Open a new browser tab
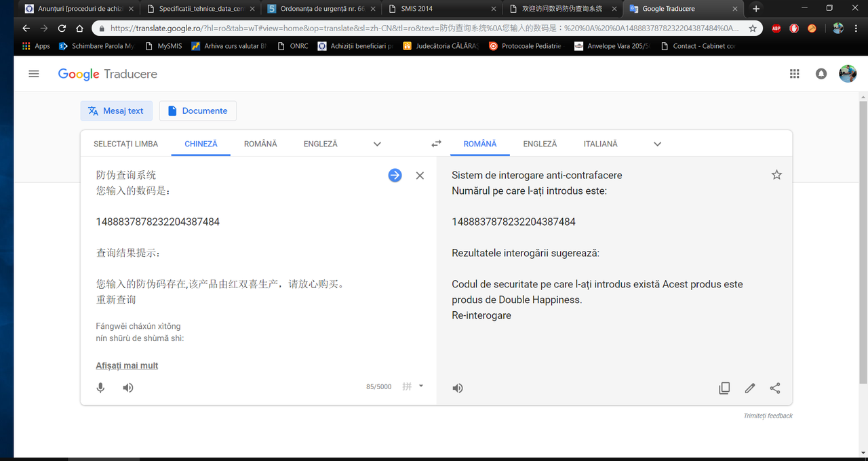The width and height of the screenshot is (868, 461). pyautogui.click(x=756, y=9)
